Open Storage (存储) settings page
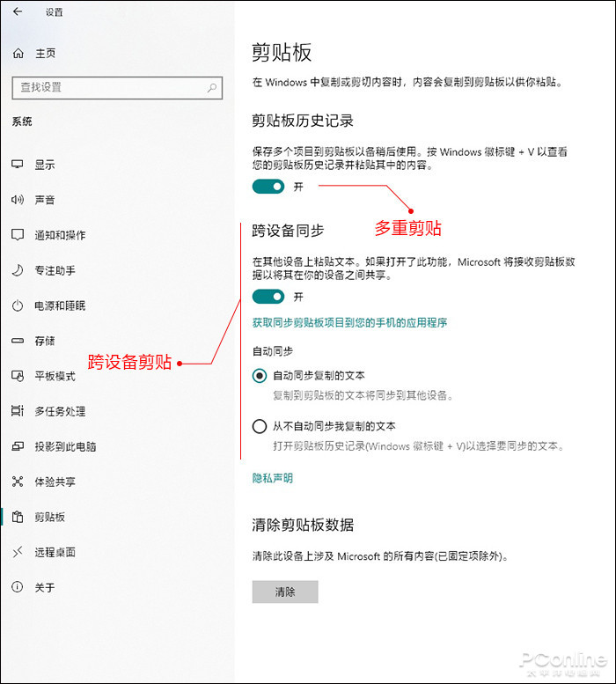 (x=45, y=341)
